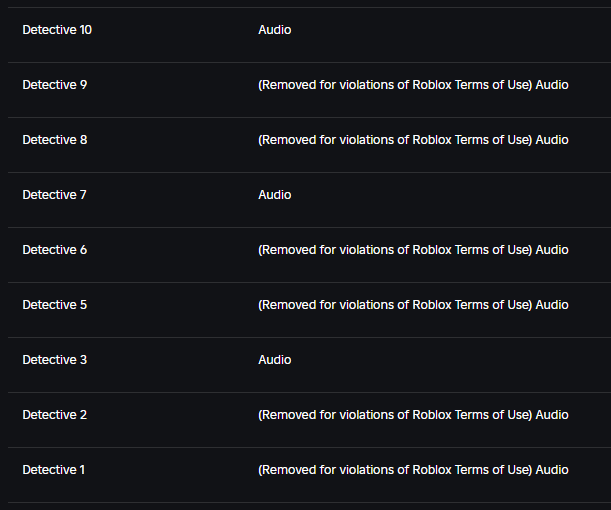
Task: Click the removed notice for Detective 6
Action: click(395, 250)
